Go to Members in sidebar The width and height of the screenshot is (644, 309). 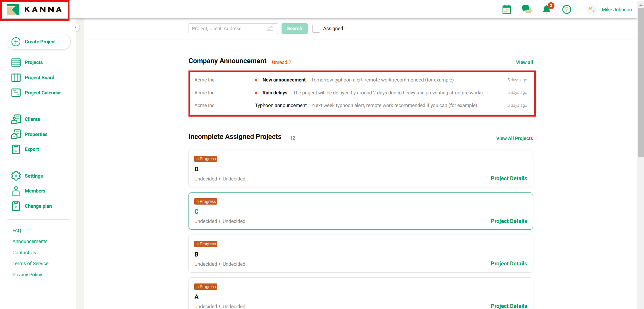tap(35, 191)
